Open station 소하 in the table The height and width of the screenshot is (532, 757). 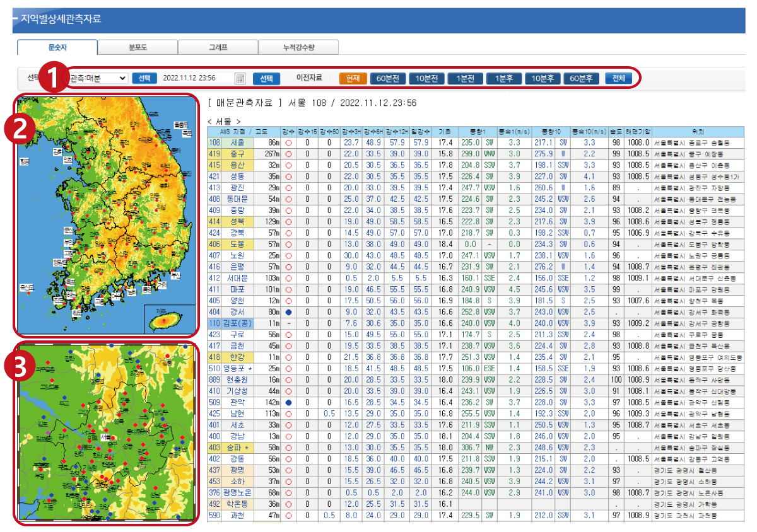click(237, 481)
